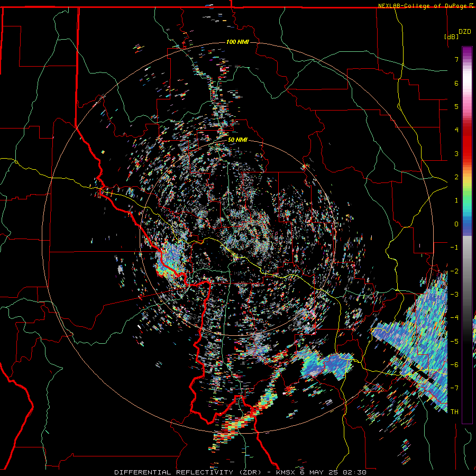Click the -1 value on the scale
The image size is (476, 476).
(454, 248)
